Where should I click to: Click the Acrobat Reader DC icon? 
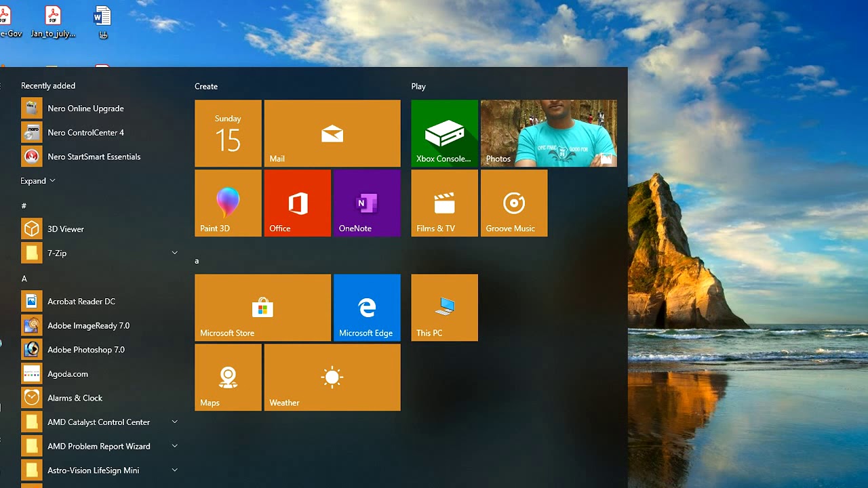click(31, 301)
